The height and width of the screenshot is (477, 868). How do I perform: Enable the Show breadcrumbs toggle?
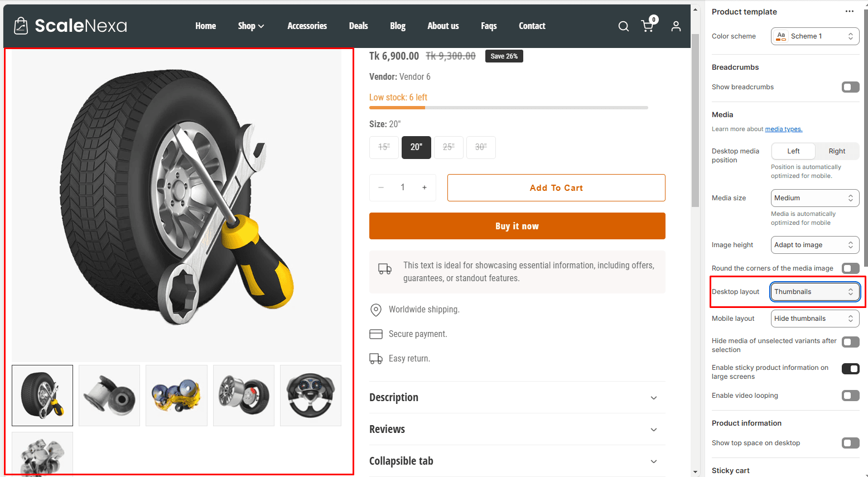pos(850,87)
